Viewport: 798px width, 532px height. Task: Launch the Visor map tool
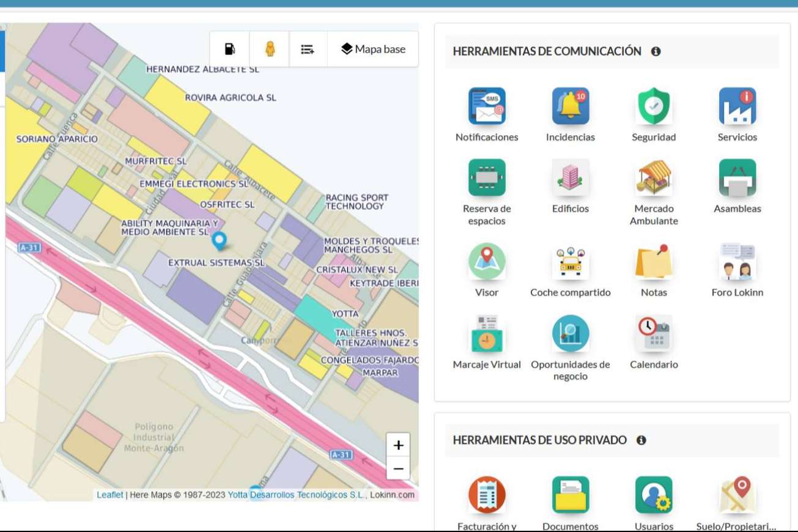click(x=487, y=262)
